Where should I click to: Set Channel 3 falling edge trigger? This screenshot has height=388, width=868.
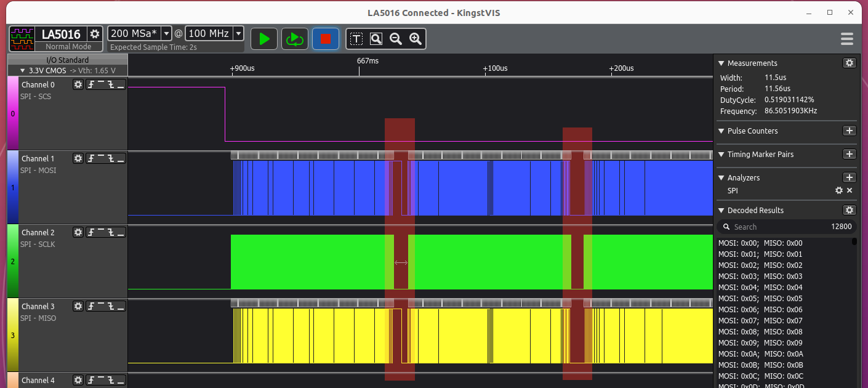coord(111,306)
